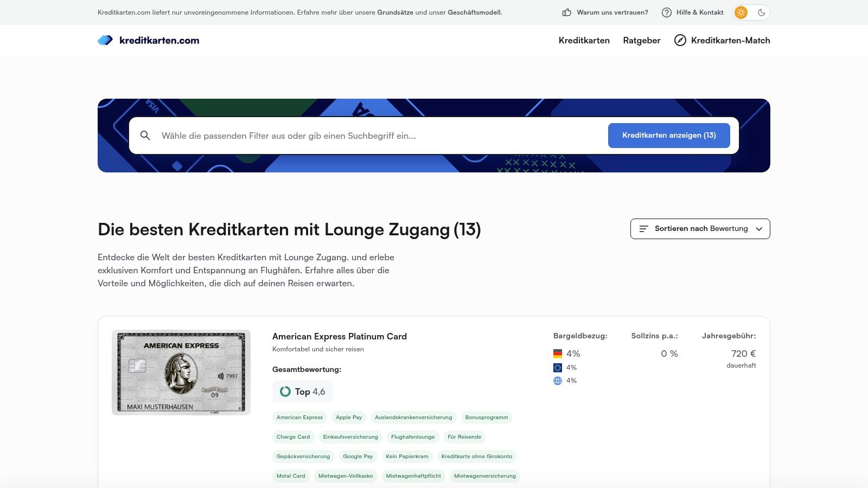Click the dauerhaft text under fee
Viewport: 868px width, 488px height.
(x=742, y=365)
